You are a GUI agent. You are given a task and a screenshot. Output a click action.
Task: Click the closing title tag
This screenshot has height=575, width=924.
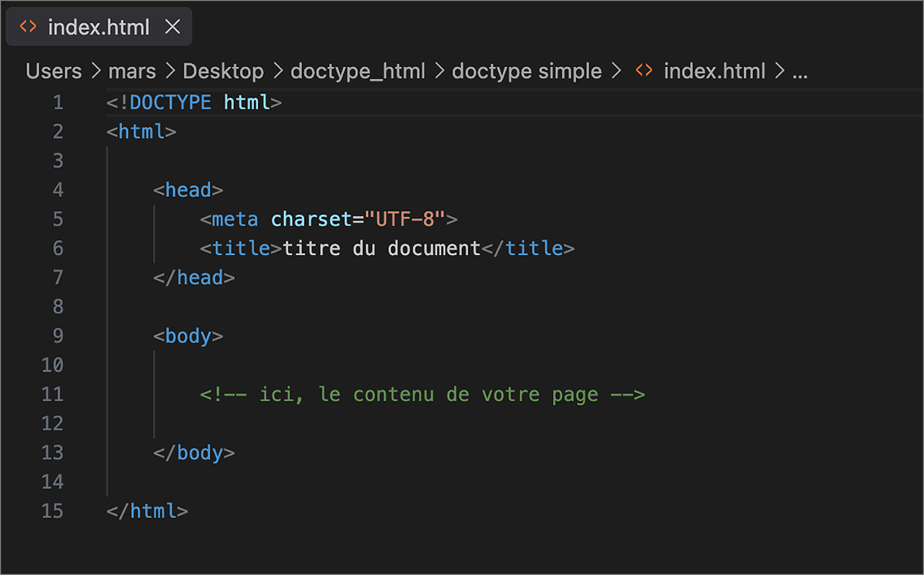pos(527,249)
